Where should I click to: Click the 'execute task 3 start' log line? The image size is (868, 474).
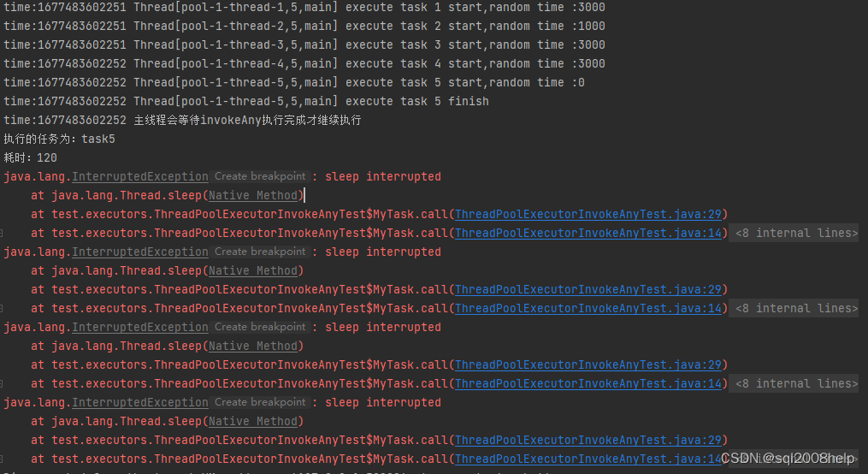[x=304, y=44]
